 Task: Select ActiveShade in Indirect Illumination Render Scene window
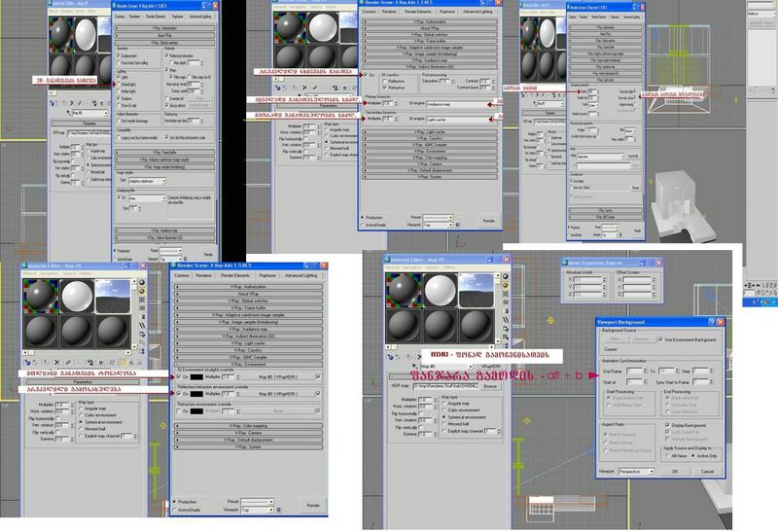pos(363,225)
